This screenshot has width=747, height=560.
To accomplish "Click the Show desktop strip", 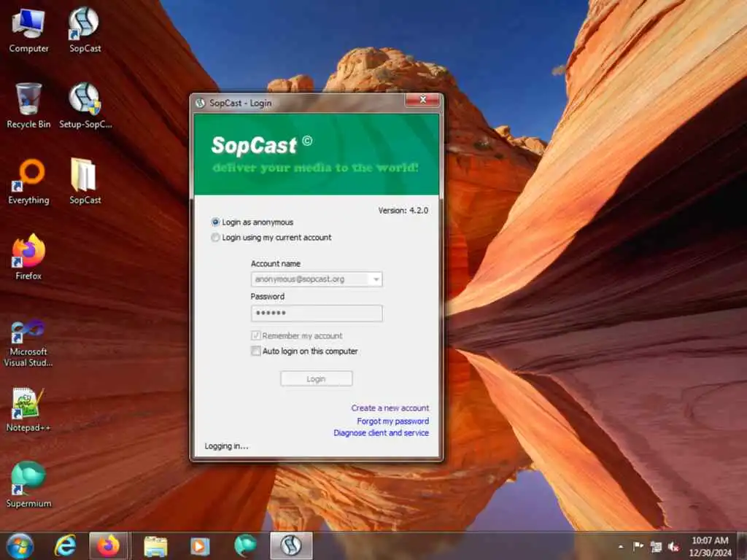I will [x=743, y=546].
